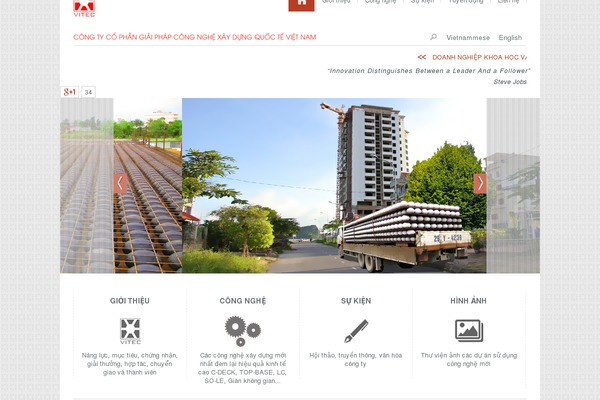Switch language to Vietnammese
The height and width of the screenshot is (400, 600).
pos(468,38)
